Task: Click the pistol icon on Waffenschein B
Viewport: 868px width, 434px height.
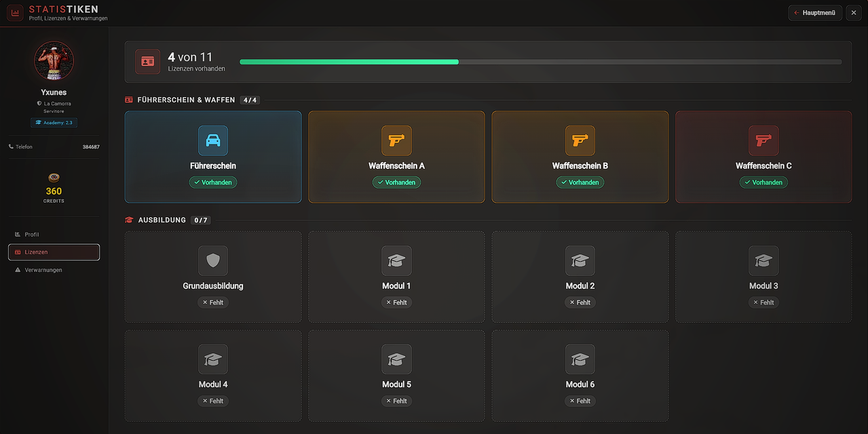Action: (x=580, y=140)
